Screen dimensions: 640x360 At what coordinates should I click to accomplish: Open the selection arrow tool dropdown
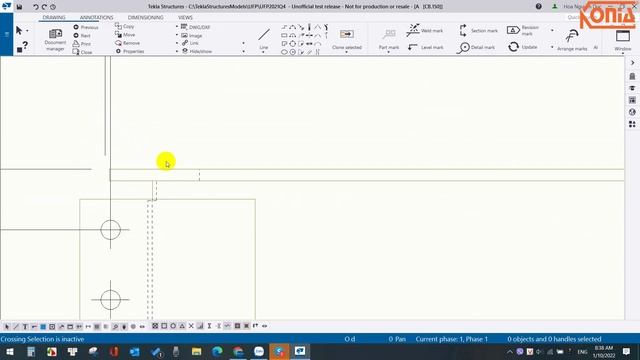click(27, 31)
